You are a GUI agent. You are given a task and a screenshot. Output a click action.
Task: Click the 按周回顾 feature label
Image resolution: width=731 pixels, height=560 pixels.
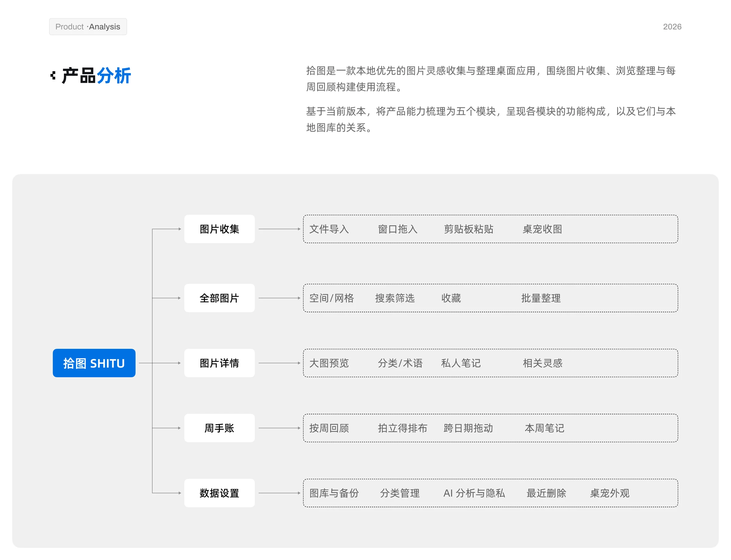[329, 428]
